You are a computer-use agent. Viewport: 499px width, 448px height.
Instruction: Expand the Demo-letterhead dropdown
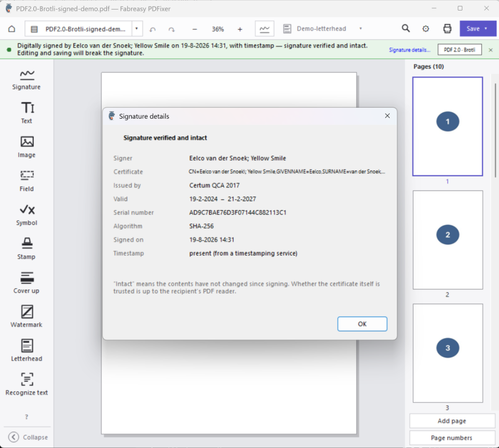pyautogui.click(x=361, y=28)
